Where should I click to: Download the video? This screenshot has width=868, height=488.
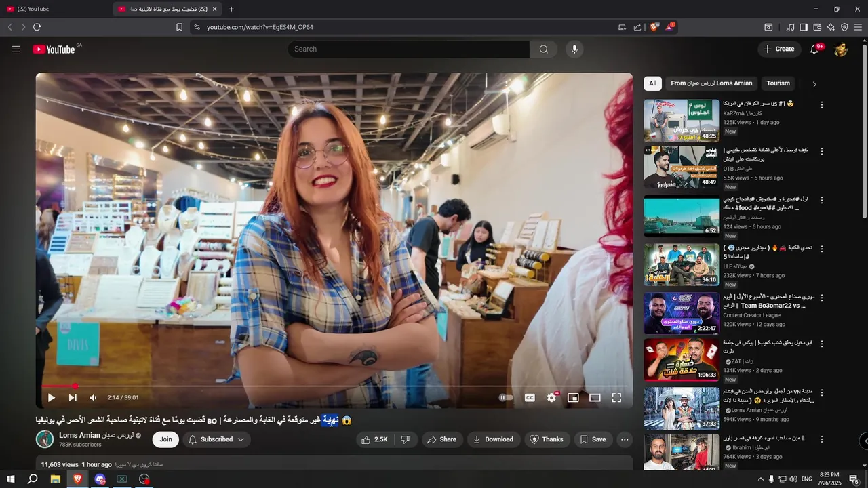(493, 439)
